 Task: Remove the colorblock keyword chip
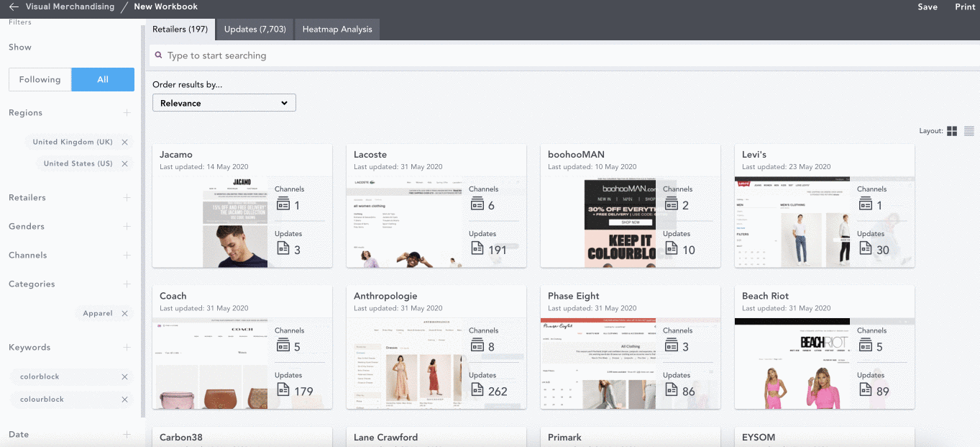point(125,377)
